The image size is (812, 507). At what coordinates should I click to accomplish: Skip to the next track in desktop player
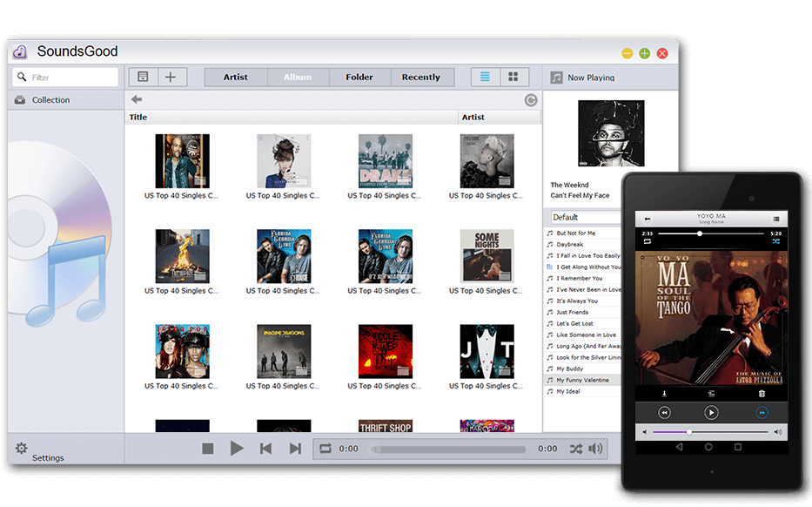(295, 449)
